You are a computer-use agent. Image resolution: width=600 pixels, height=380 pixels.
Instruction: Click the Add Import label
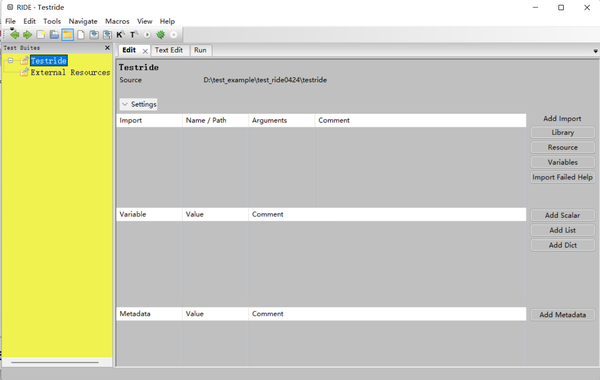coord(562,119)
